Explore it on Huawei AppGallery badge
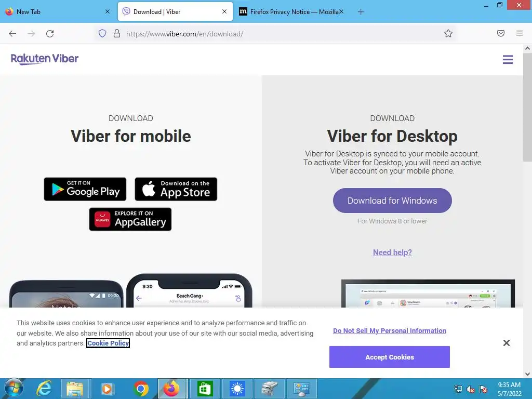The height and width of the screenshot is (399, 532). coord(130,219)
